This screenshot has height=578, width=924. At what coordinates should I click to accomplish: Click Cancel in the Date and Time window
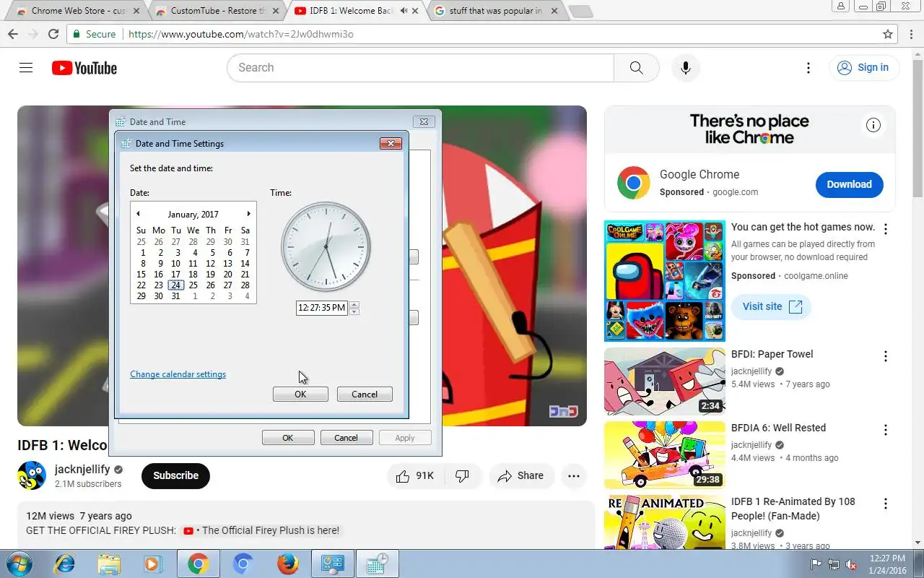(x=346, y=438)
